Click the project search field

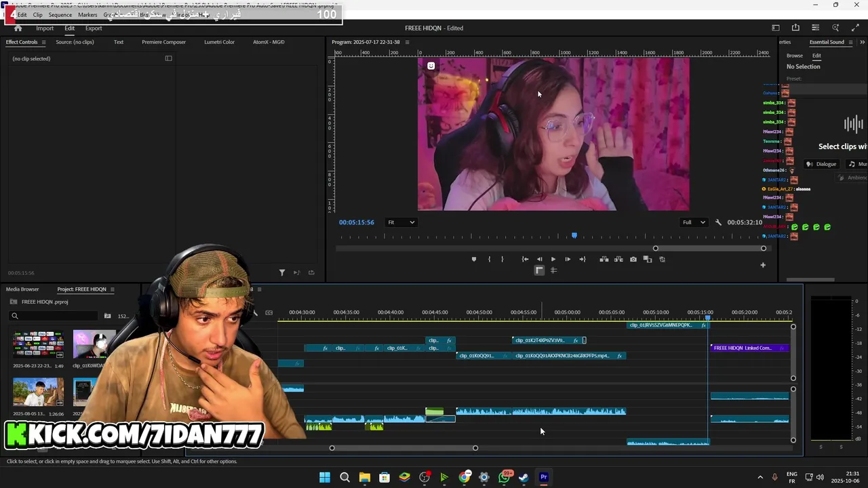point(54,316)
